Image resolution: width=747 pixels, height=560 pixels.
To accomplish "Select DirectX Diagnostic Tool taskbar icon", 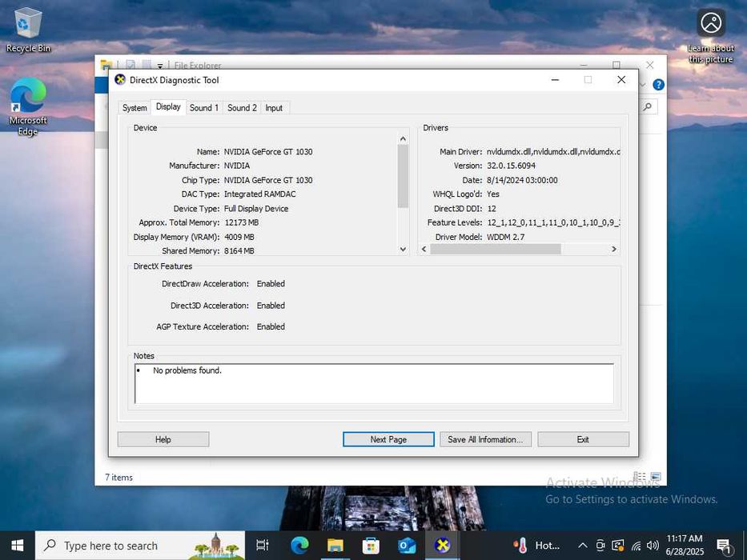I will 443,546.
